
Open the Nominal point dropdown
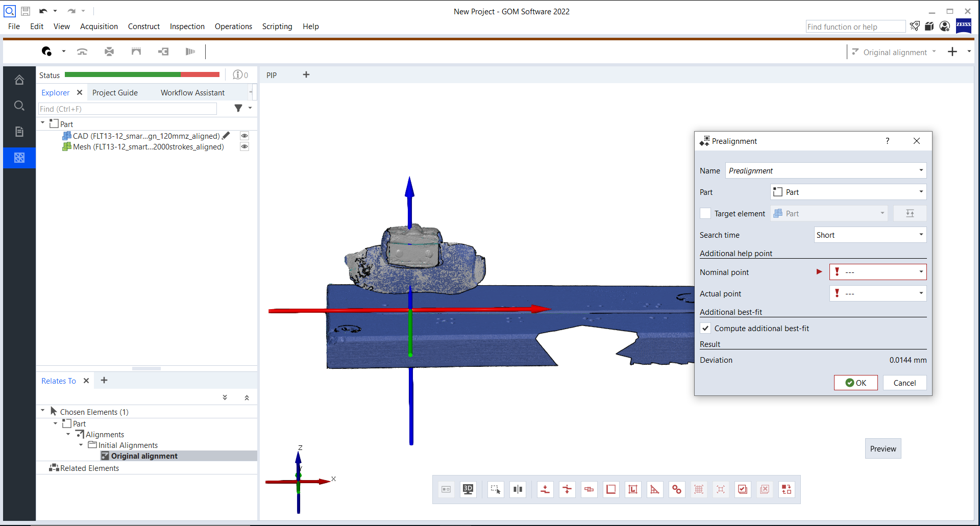point(921,272)
